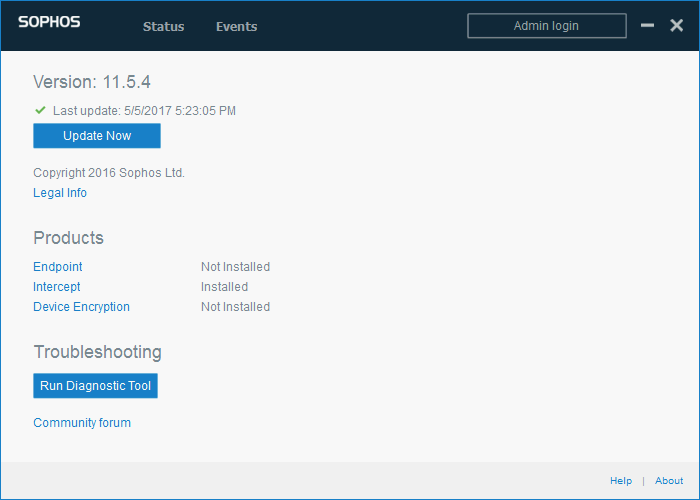This screenshot has width=700, height=500.
Task: Click the Admin login button
Action: [x=547, y=26]
